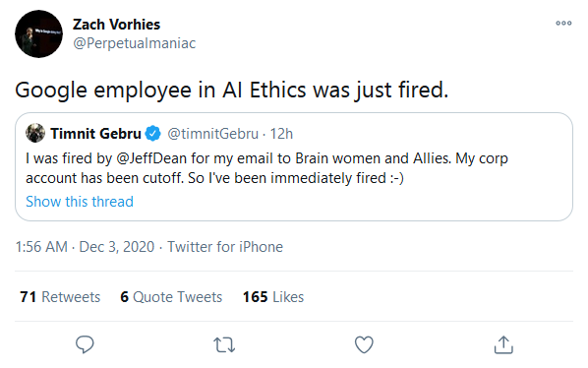View the 6 Quote Tweets list
Image resolution: width=588 pixels, height=368 pixels.
pyautogui.click(x=171, y=297)
